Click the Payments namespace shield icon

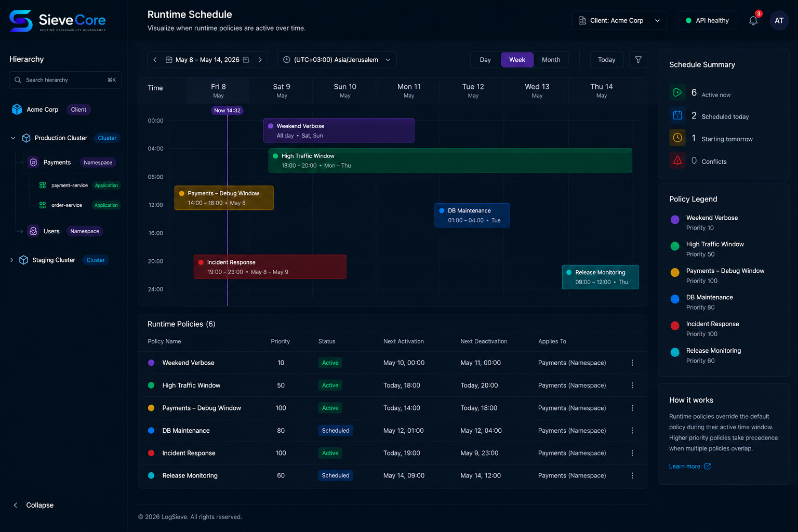pos(33,163)
